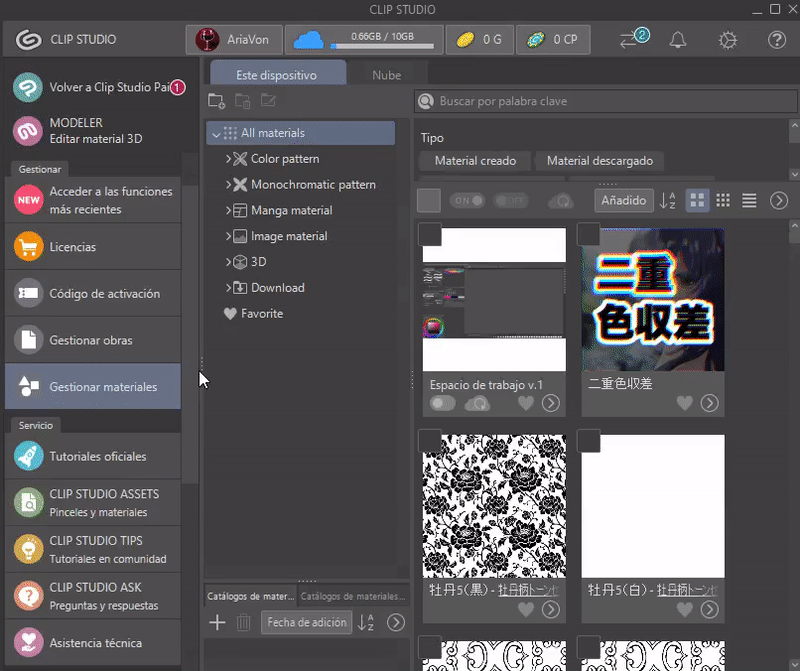Check the 牡丹5(黒) material checkbox
Screen dimensions: 800x671
[430, 441]
